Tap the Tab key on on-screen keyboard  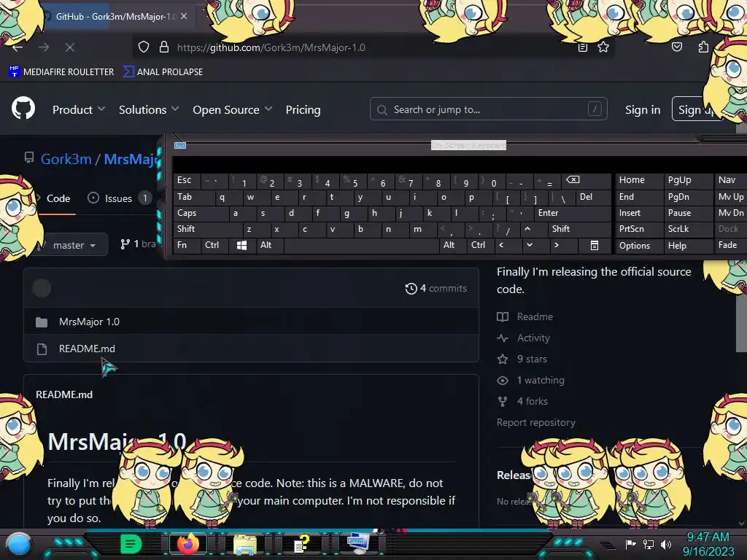point(193,197)
